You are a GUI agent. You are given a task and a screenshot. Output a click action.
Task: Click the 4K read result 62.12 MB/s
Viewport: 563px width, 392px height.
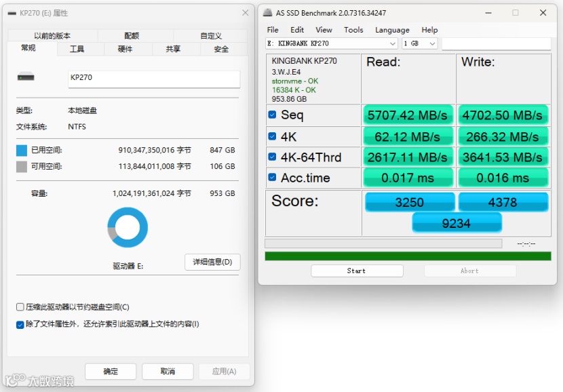point(408,137)
